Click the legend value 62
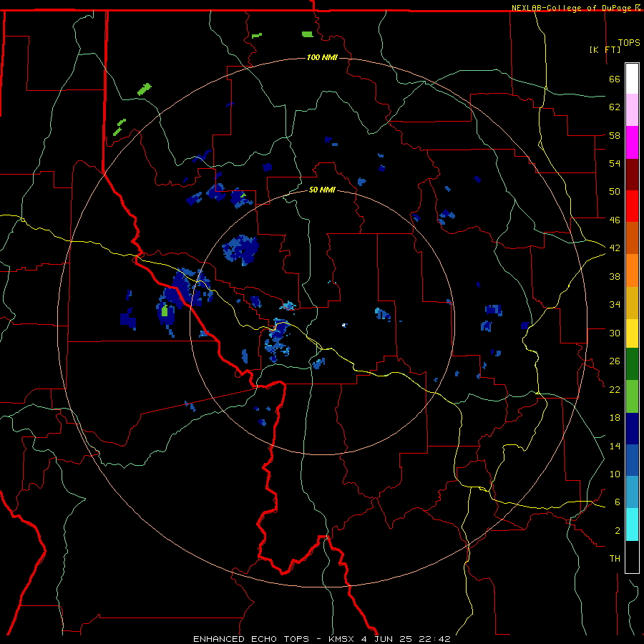644x644 pixels. [615, 107]
